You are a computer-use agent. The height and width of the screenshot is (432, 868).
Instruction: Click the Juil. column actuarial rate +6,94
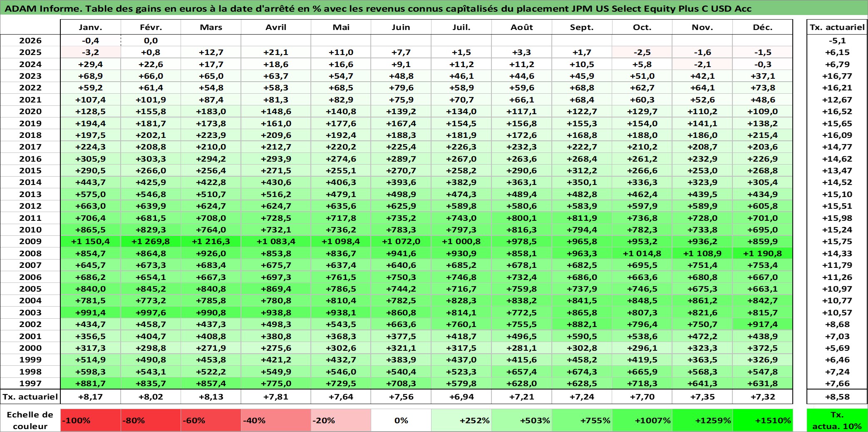[461, 397]
